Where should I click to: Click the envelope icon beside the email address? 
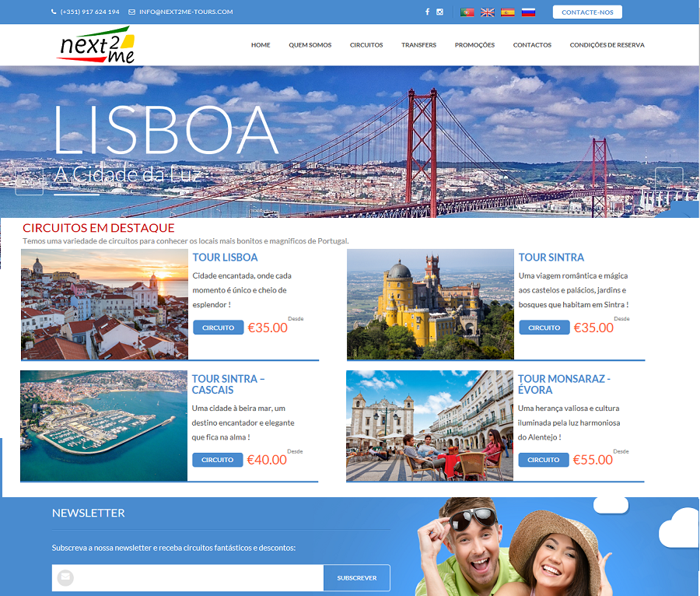131,12
